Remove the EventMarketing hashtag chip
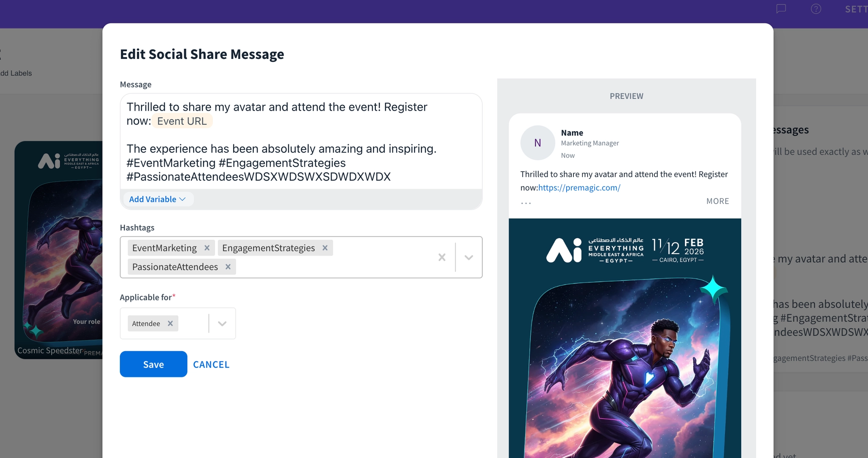Image resolution: width=868 pixels, height=458 pixels. 207,248
